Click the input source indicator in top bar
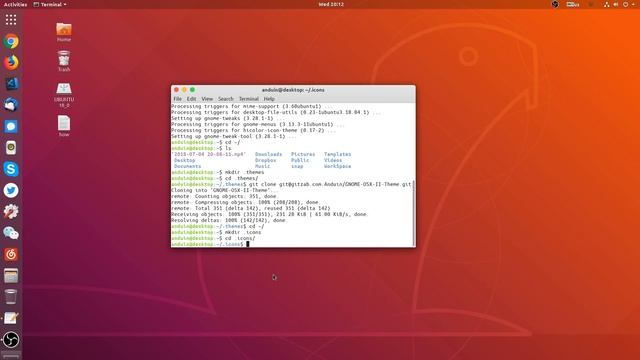Screen dimensions: 640x360 (573, 4)
